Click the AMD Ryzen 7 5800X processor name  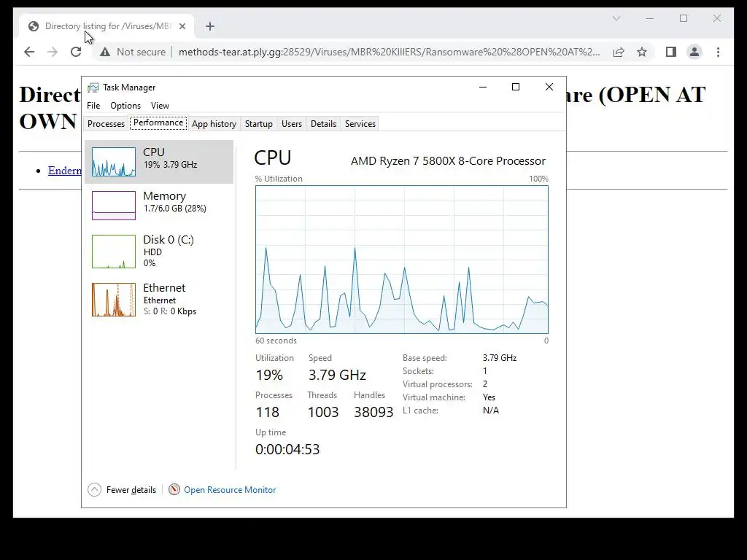pyautogui.click(x=448, y=161)
